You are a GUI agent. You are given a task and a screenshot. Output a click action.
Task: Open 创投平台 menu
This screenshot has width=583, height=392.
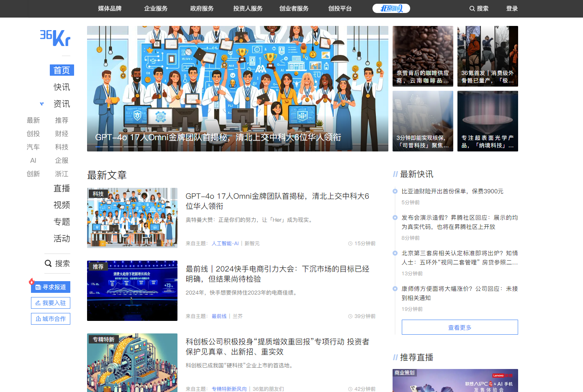point(340,8)
